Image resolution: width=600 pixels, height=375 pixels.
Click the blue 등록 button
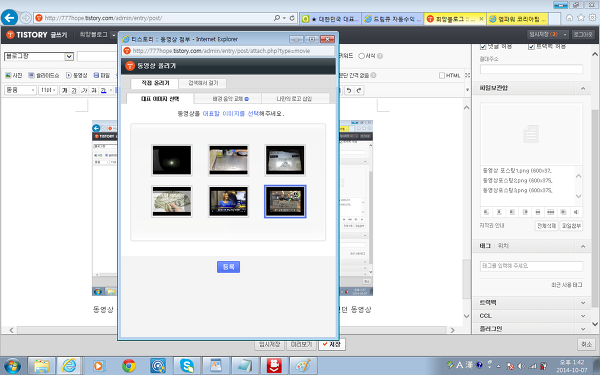pyautogui.click(x=228, y=267)
